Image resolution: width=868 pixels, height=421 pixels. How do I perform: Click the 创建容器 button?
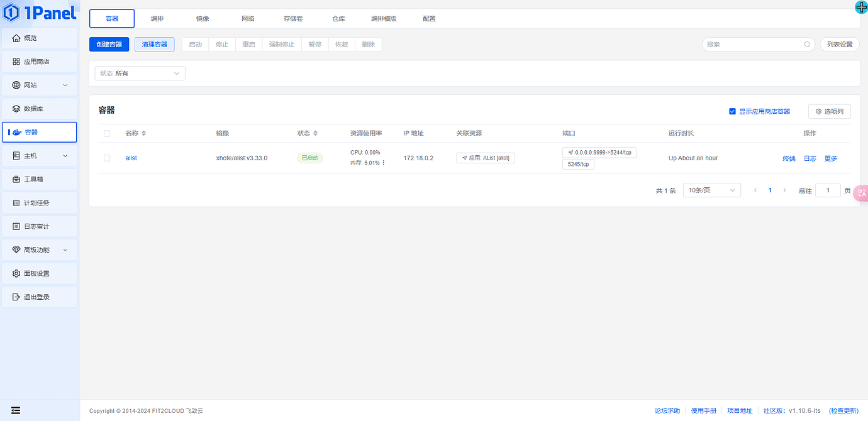[x=109, y=44]
